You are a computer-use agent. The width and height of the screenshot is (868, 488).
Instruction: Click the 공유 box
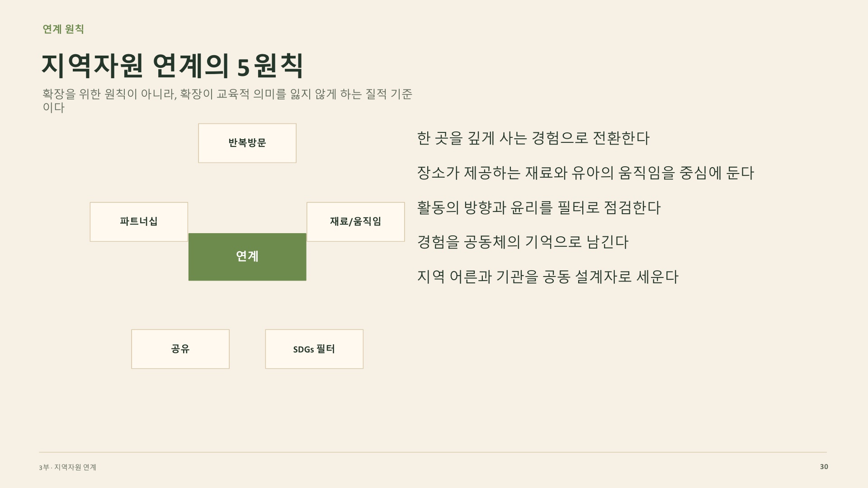coord(180,349)
